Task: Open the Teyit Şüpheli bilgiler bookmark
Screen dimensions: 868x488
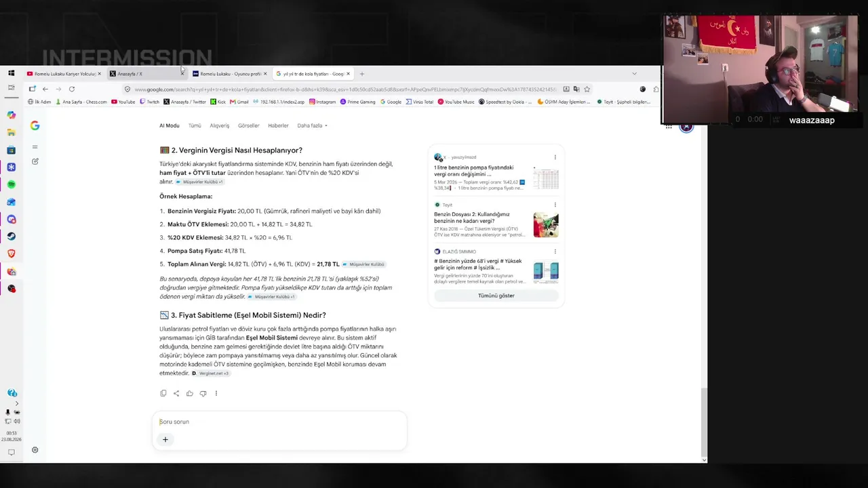Action: pyautogui.click(x=623, y=102)
